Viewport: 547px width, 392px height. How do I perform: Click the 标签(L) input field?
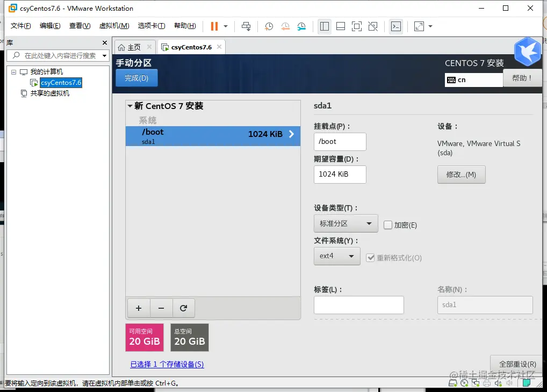358,305
